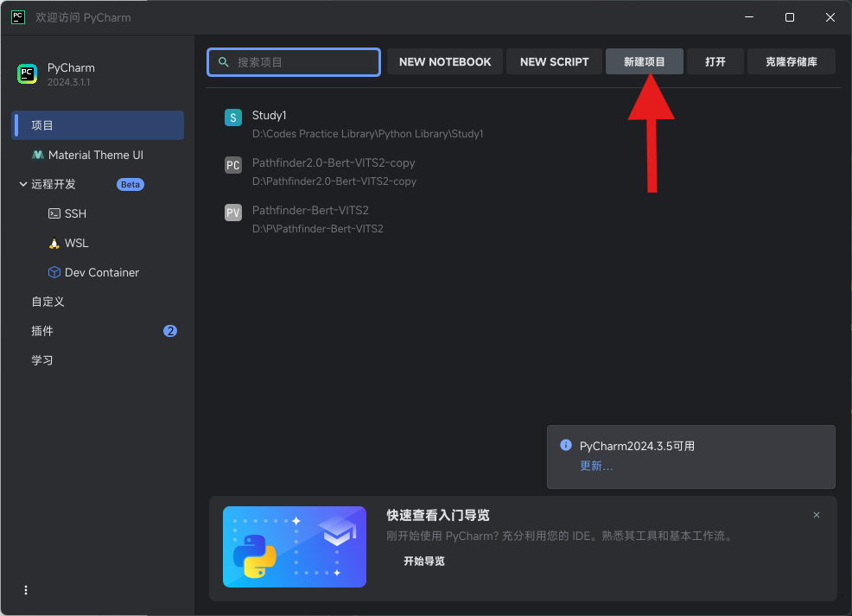Click the update notification info icon
Viewport: 852px width, 616px height.
point(566,446)
